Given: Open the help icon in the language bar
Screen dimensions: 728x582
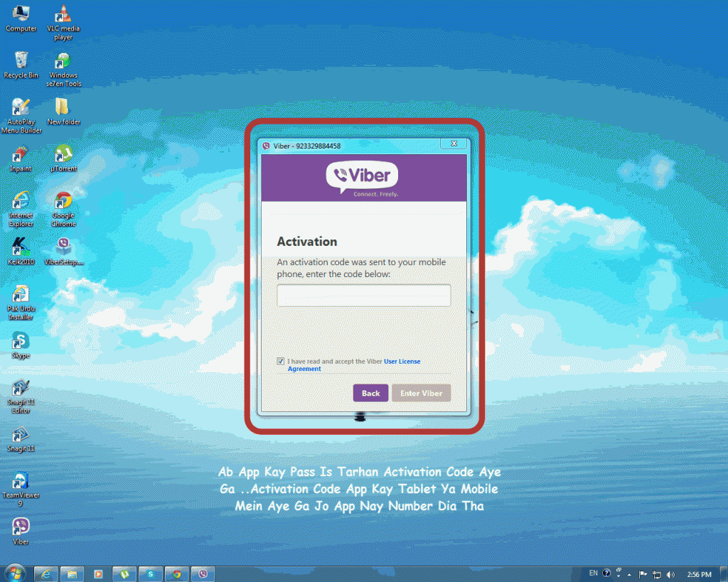Looking at the screenshot, I should click(606, 573).
